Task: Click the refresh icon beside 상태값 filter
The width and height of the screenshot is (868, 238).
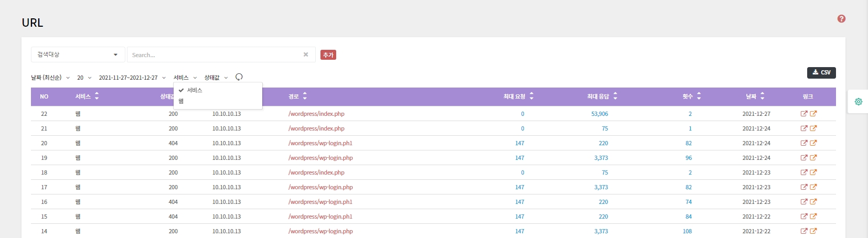Action: (239, 77)
